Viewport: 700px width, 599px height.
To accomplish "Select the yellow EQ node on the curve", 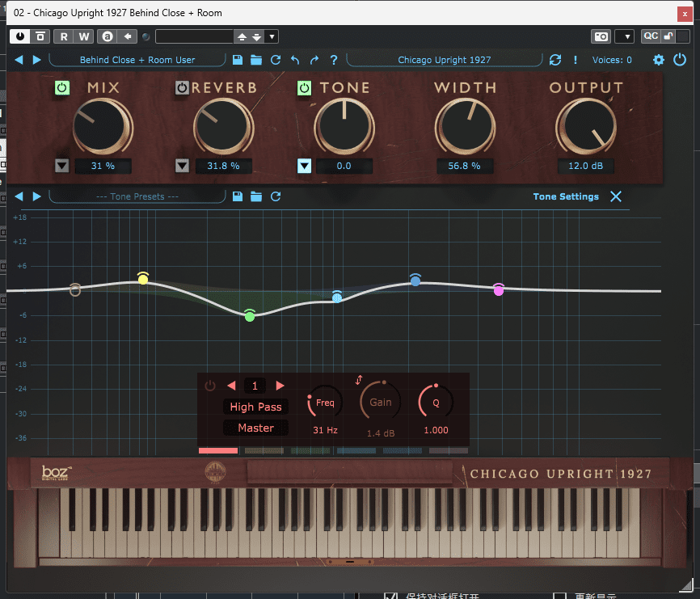I will click(143, 279).
